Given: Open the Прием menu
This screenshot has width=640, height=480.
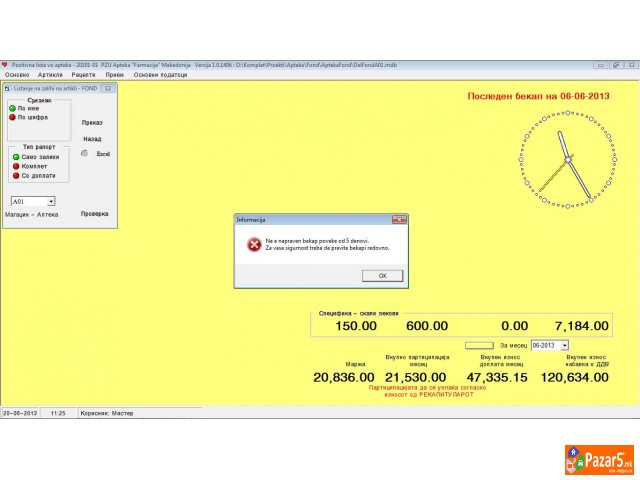Looking at the screenshot, I should (x=115, y=75).
